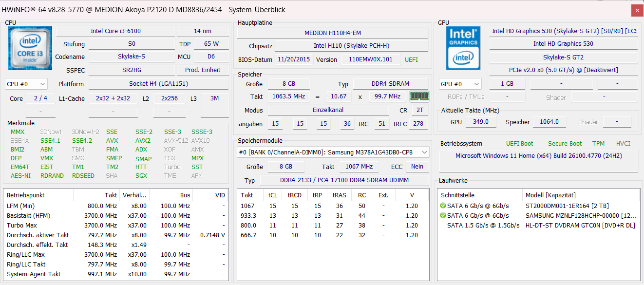Click the AES-NI feature label

20,176
